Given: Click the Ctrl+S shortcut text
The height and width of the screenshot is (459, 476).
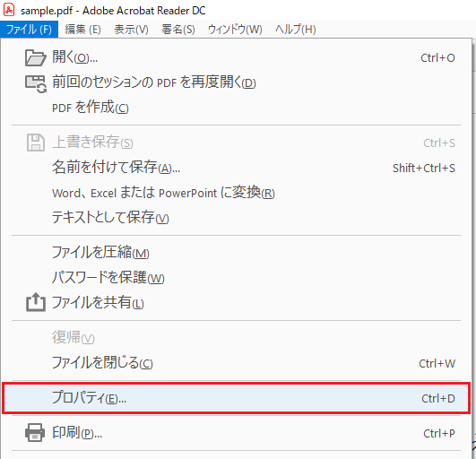Looking at the screenshot, I should (x=439, y=143).
